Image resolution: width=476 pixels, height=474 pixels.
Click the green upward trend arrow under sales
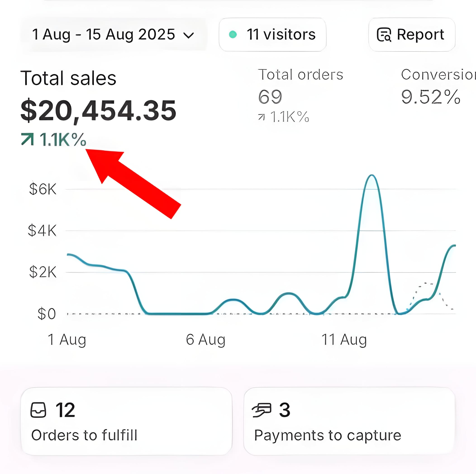(27, 139)
